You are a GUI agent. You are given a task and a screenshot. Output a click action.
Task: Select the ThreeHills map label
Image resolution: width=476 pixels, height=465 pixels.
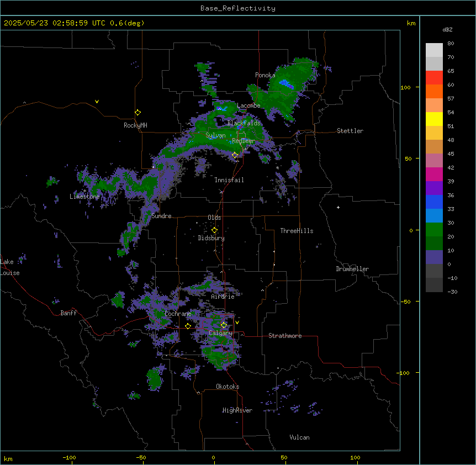click(297, 231)
